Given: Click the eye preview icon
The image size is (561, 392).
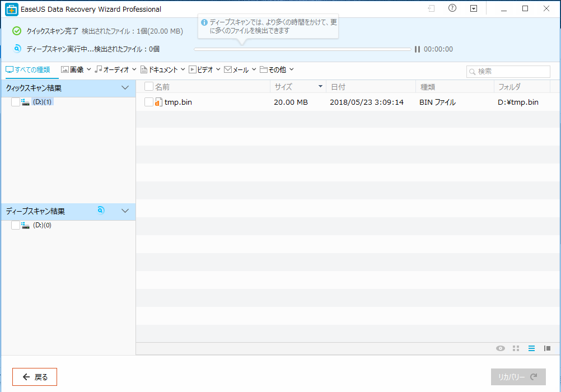Looking at the screenshot, I should point(500,348).
